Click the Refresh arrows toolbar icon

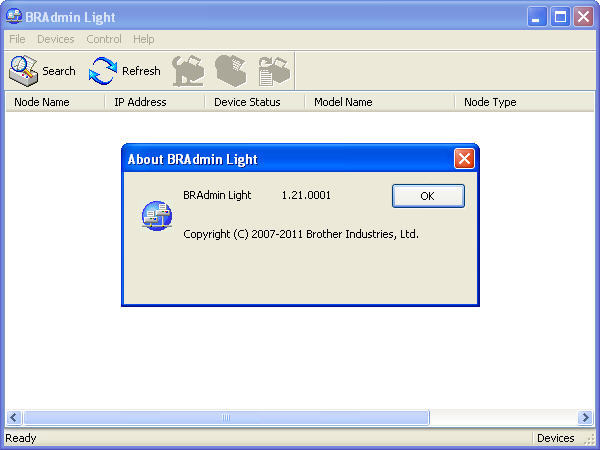[x=103, y=71]
